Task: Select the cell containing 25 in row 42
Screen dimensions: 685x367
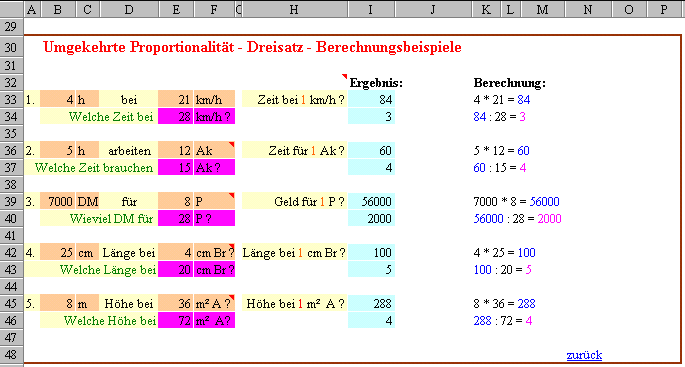Action: pos(58,253)
